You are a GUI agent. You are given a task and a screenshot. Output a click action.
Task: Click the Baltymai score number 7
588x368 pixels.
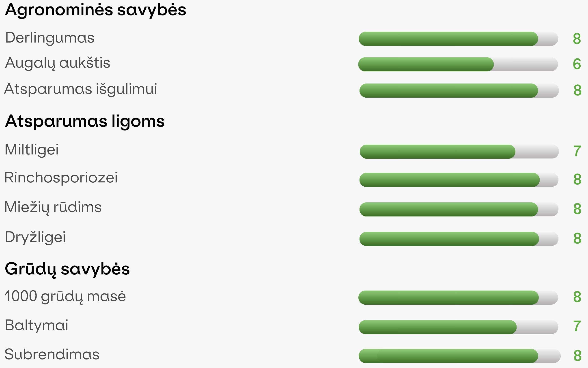click(577, 326)
